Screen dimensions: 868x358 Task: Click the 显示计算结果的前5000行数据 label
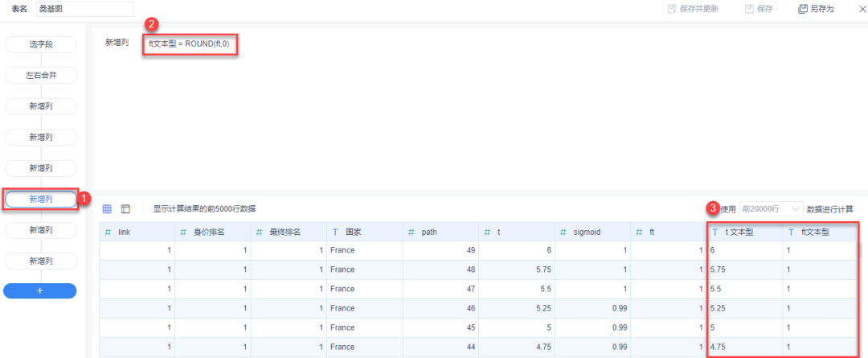click(204, 209)
